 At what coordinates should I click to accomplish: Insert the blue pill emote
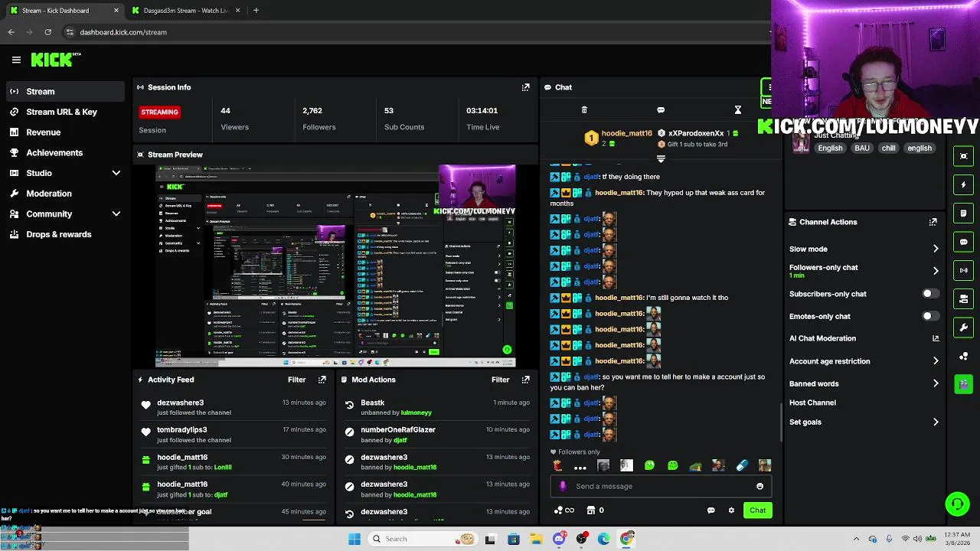click(x=741, y=465)
